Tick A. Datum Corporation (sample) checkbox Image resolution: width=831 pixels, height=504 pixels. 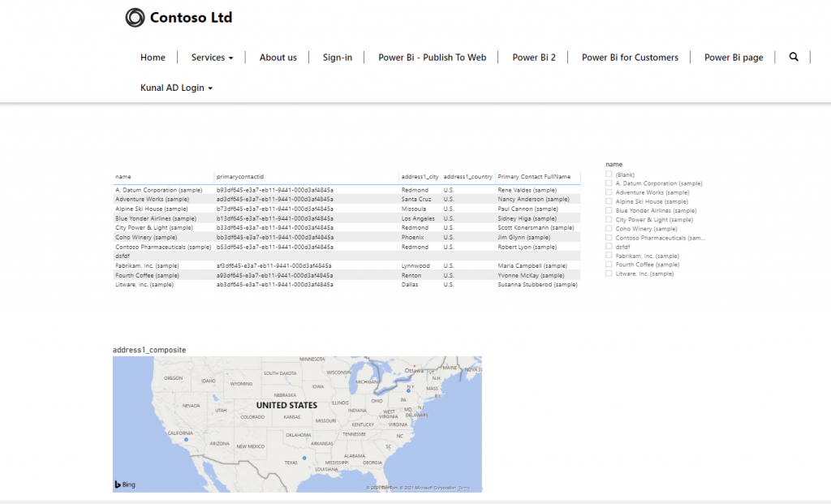click(x=609, y=183)
